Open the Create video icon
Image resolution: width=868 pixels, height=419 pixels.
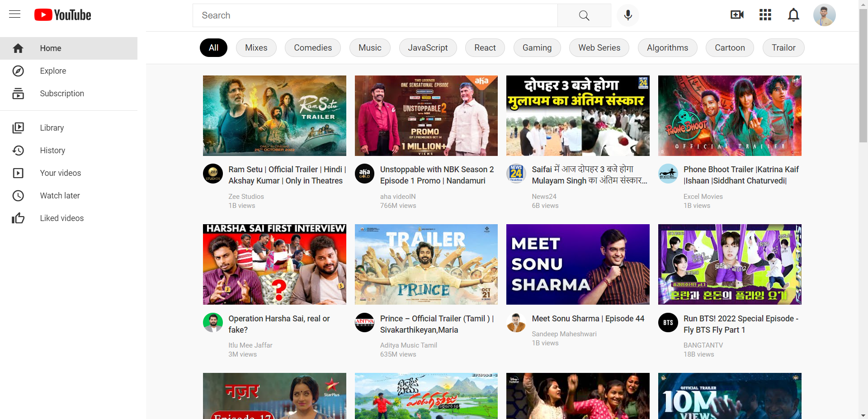coord(737,15)
